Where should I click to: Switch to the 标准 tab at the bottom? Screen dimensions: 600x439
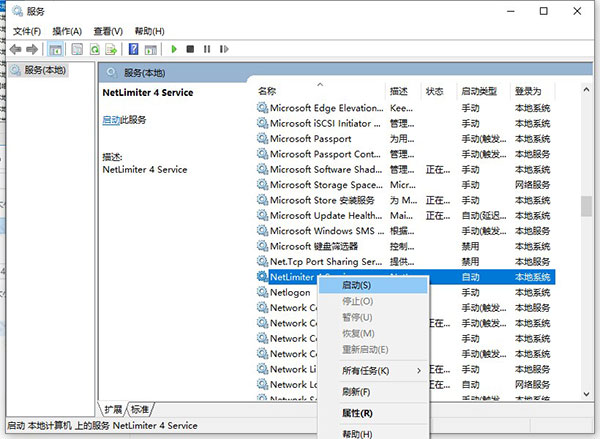140,409
